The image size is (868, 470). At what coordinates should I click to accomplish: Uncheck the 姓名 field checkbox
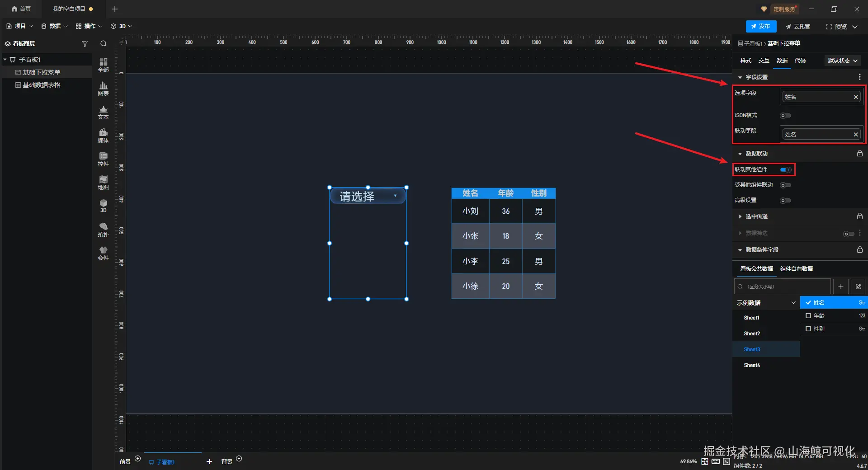point(808,303)
